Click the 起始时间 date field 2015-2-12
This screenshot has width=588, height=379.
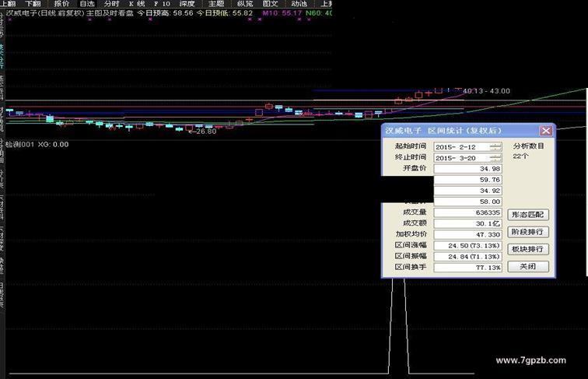click(467, 147)
